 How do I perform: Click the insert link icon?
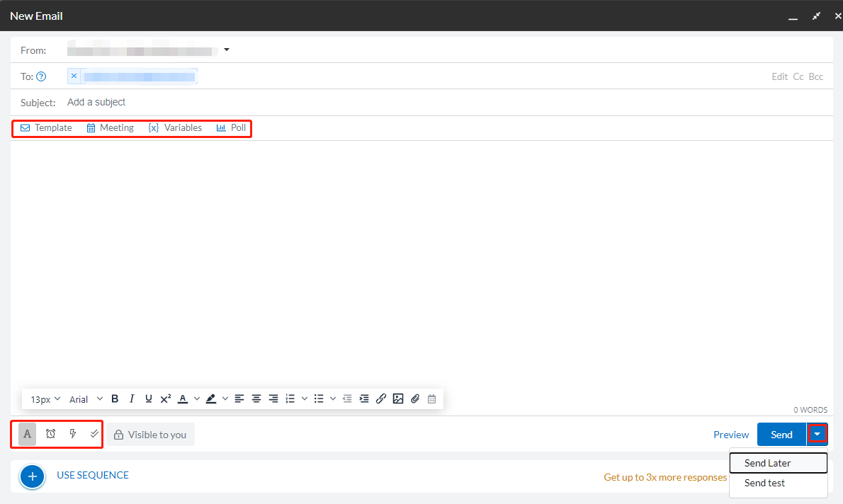tap(381, 399)
